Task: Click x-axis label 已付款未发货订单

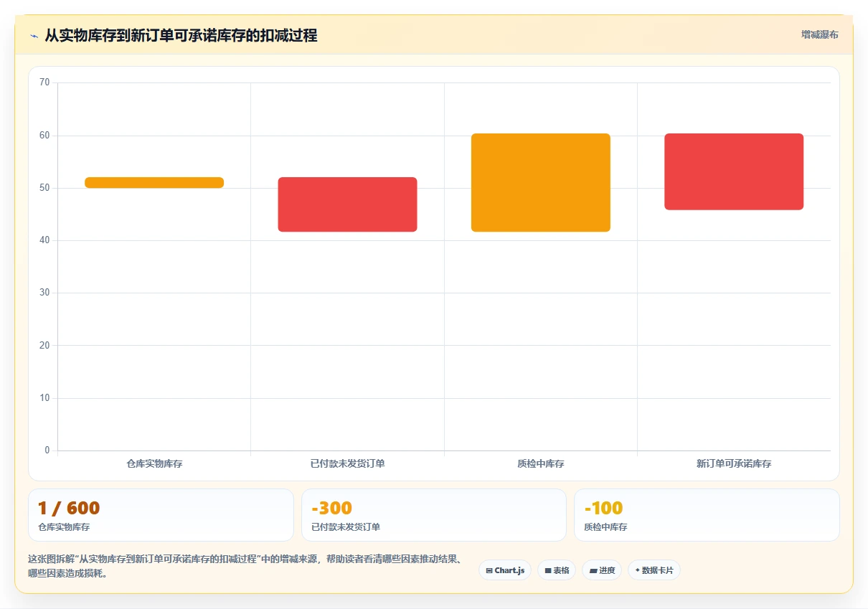Action: pos(347,464)
